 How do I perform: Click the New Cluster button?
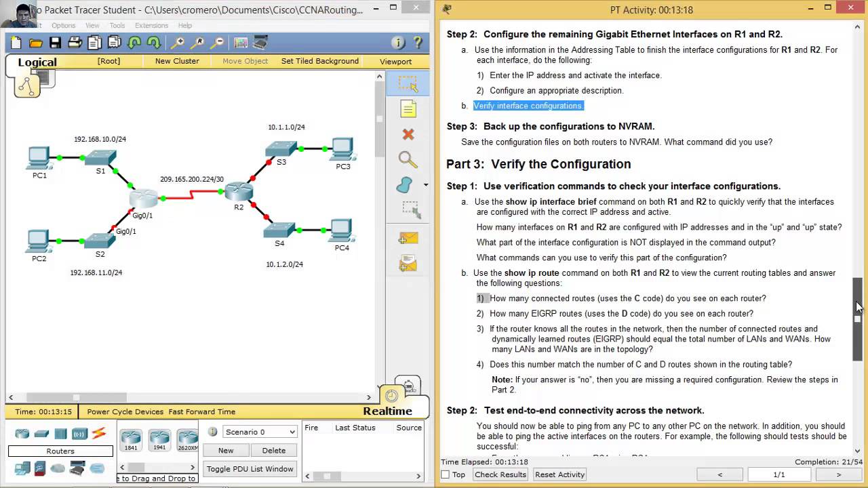pyautogui.click(x=177, y=61)
